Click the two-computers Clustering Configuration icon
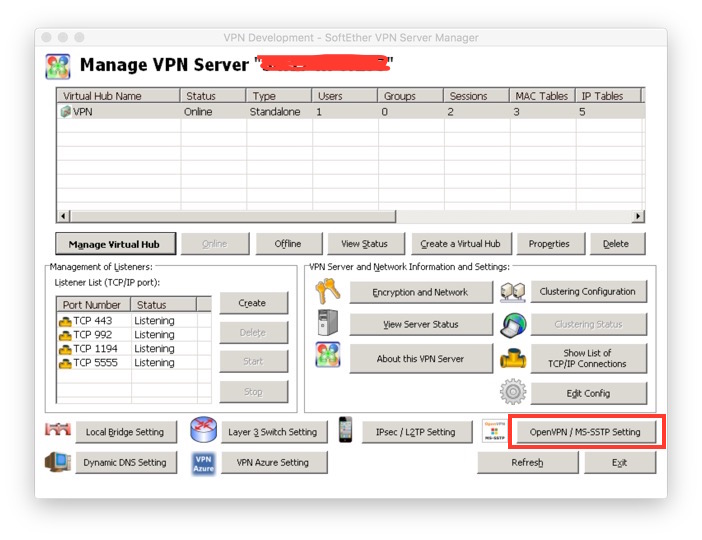The height and width of the screenshot is (540, 702). [513, 292]
